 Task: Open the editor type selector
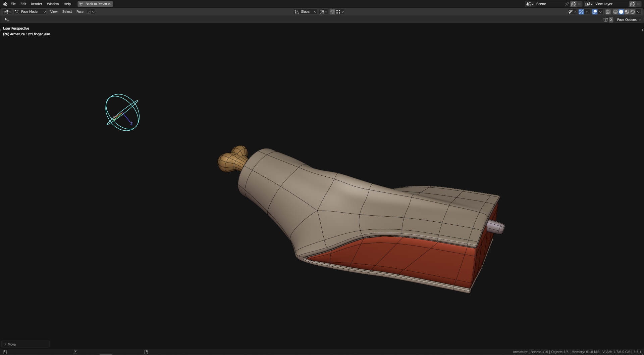click(x=7, y=12)
